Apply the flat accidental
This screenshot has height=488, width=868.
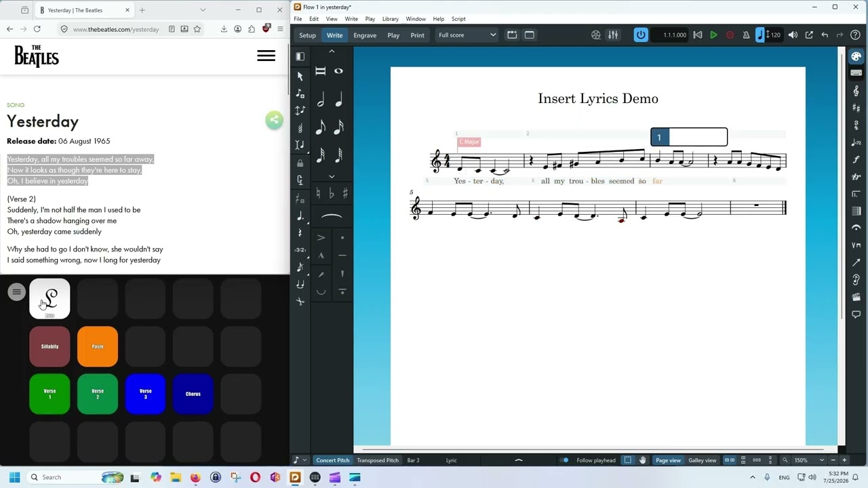point(332,194)
